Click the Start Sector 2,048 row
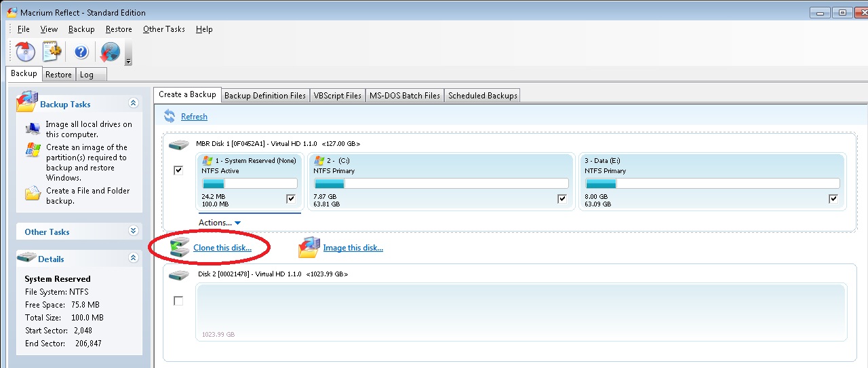This screenshot has width=868, height=368. tap(58, 331)
